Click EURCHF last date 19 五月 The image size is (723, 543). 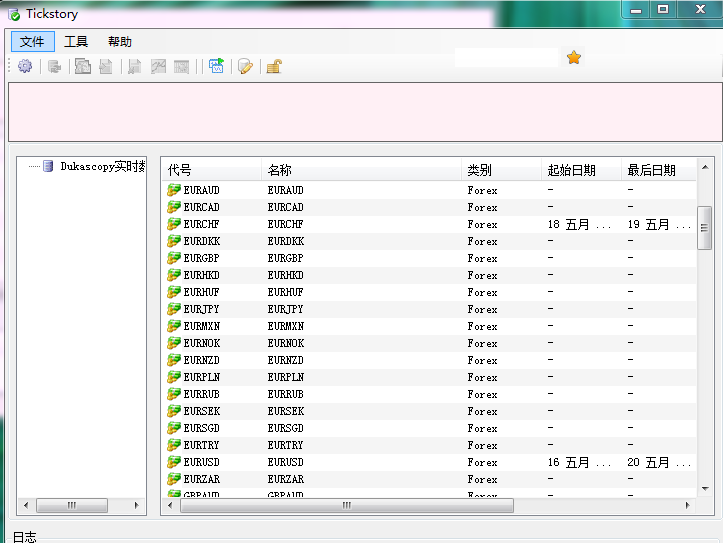click(659, 224)
